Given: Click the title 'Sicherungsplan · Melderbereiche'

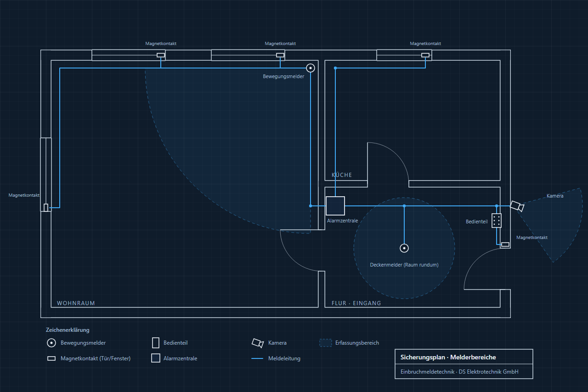Looking at the screenshot, I should coord(448,358).
